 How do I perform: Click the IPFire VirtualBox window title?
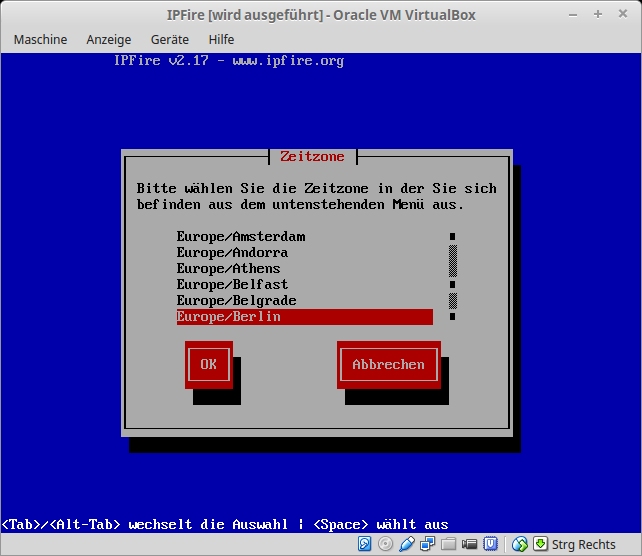pos(321,15)
